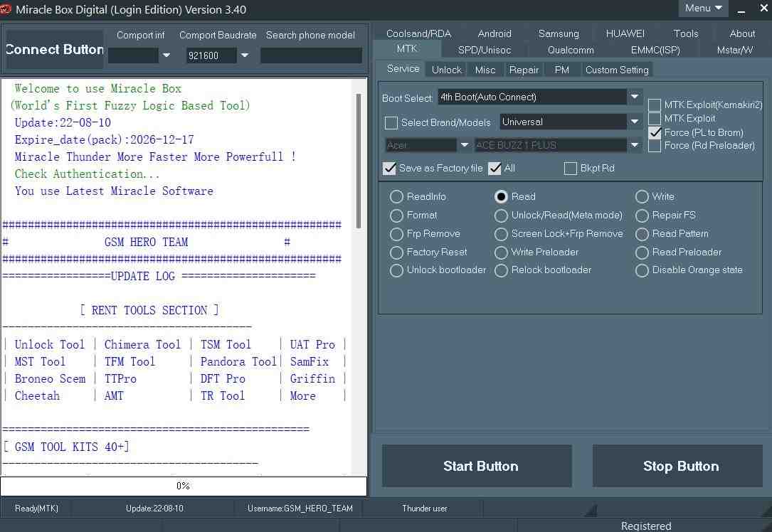Open the Menu dropdown in title bar
772x532 pixels.
pos(704,9)
